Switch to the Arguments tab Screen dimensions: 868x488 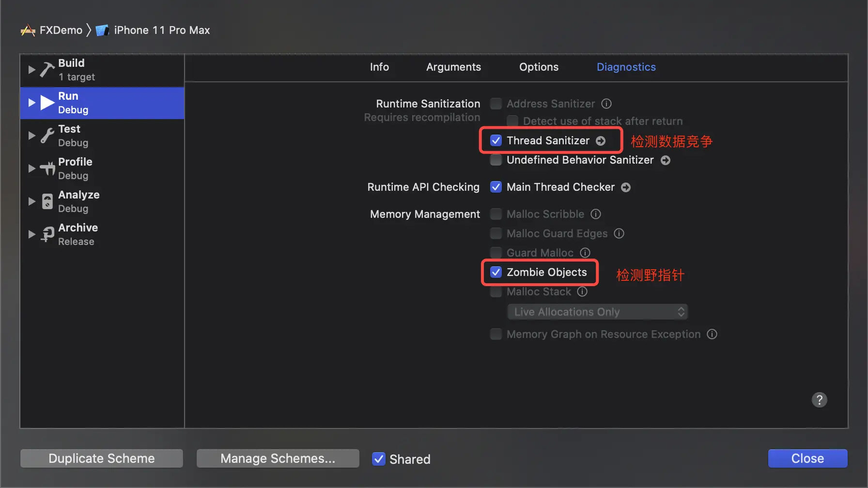coord(453,67)
